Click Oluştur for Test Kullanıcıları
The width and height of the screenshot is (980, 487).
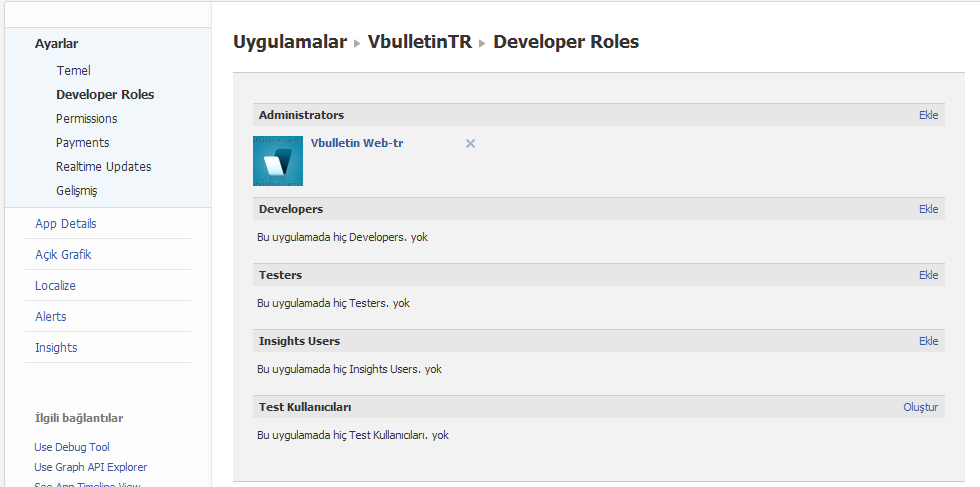(920, 407)
